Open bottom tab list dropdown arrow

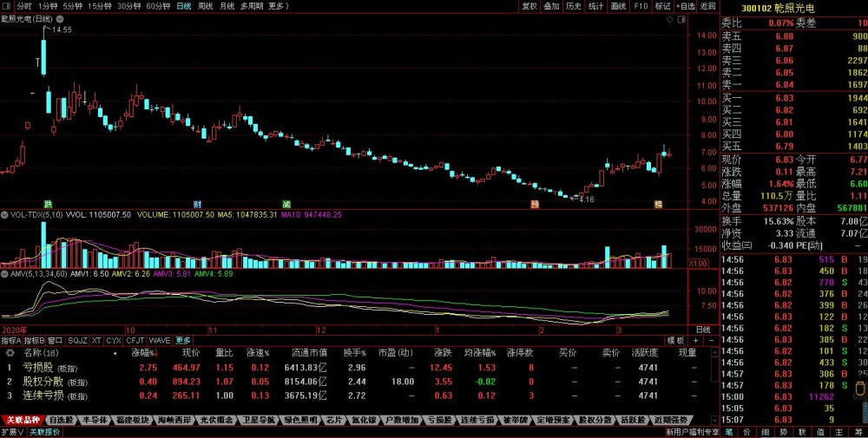(x=714, y=420)
